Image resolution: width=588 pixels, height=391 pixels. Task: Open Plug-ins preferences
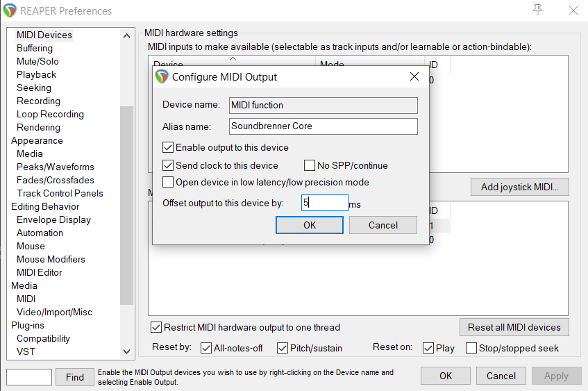[27, 325]
